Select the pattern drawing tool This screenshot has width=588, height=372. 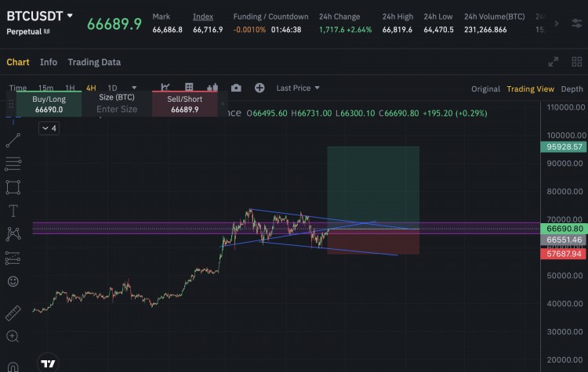13,234
